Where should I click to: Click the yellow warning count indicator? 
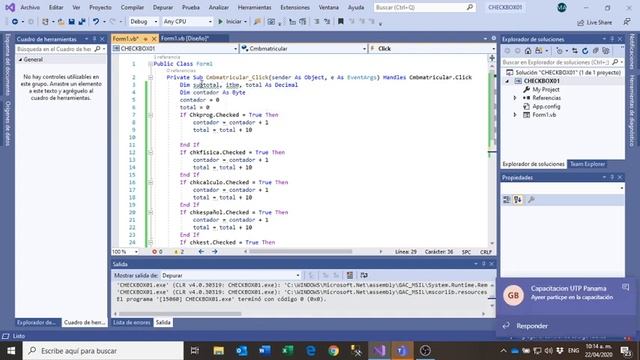tap(179, 252)
